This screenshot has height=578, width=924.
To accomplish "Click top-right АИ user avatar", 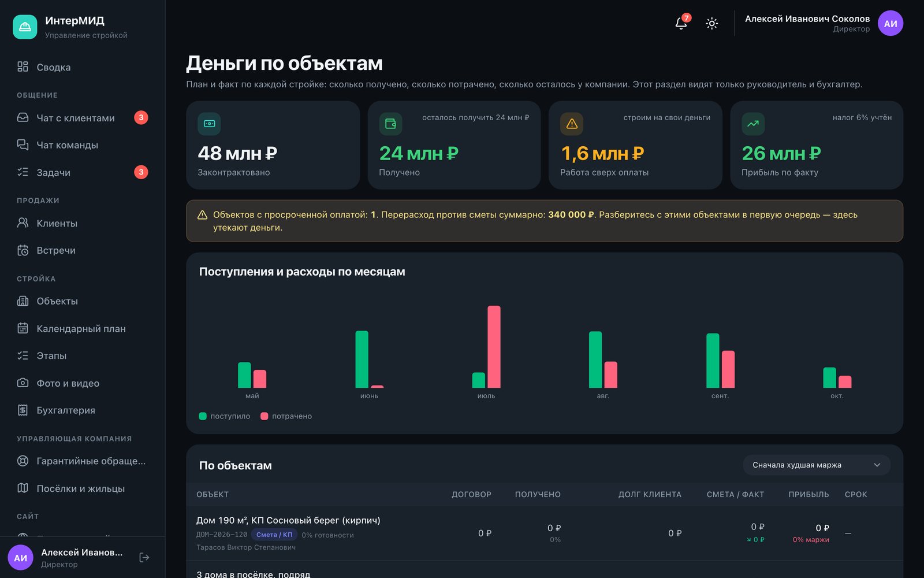I will (891, 23).
